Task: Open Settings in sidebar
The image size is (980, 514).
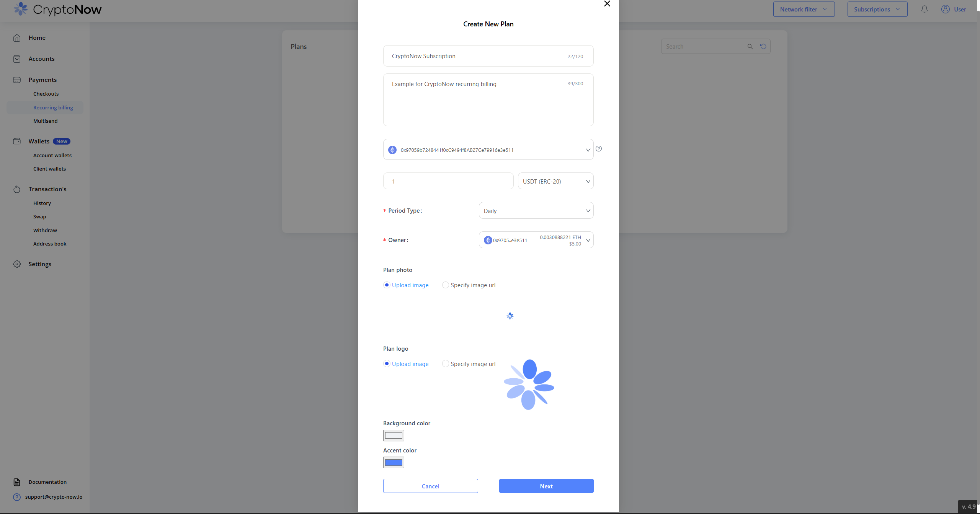Action: click(x=40, y=264)
